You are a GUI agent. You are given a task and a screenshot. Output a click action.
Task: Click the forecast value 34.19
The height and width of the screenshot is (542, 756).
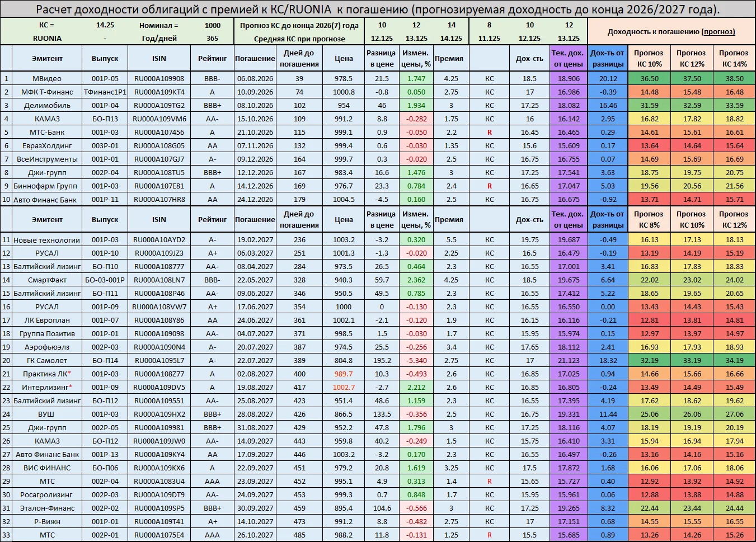[x=734, y=361]
